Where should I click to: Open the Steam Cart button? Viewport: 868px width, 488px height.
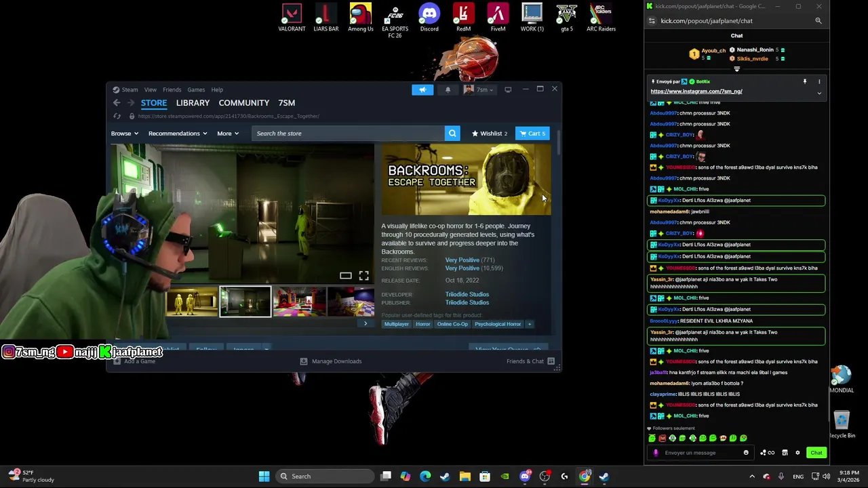coord(532,134)
